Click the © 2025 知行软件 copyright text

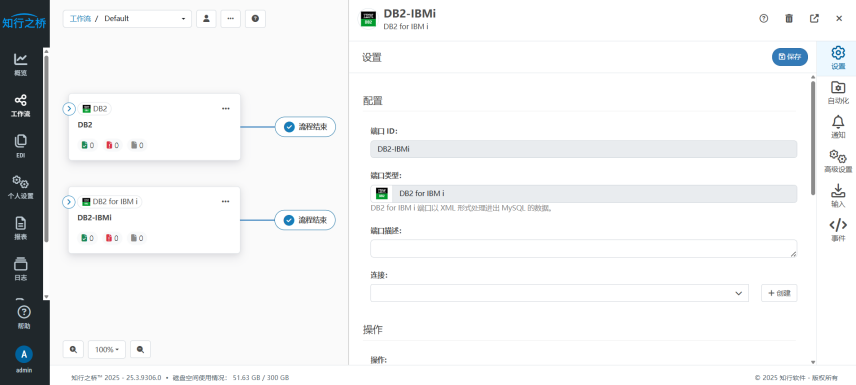[796, 377]
